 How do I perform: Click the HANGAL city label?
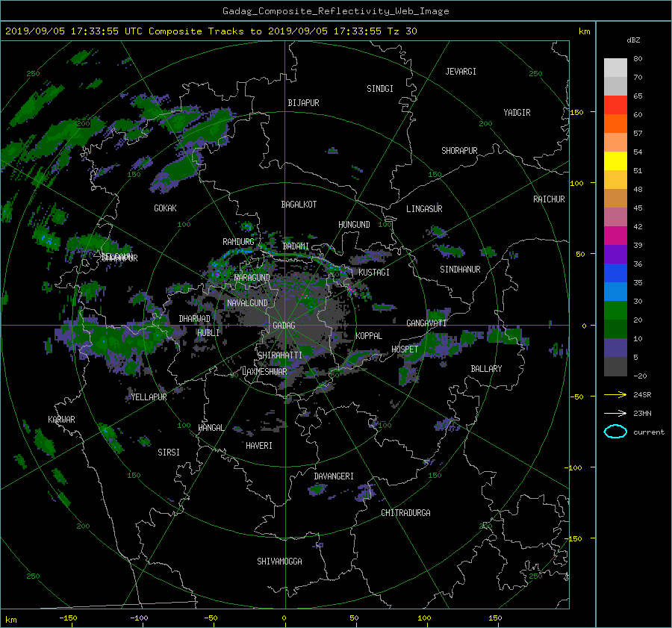[211, 428]
